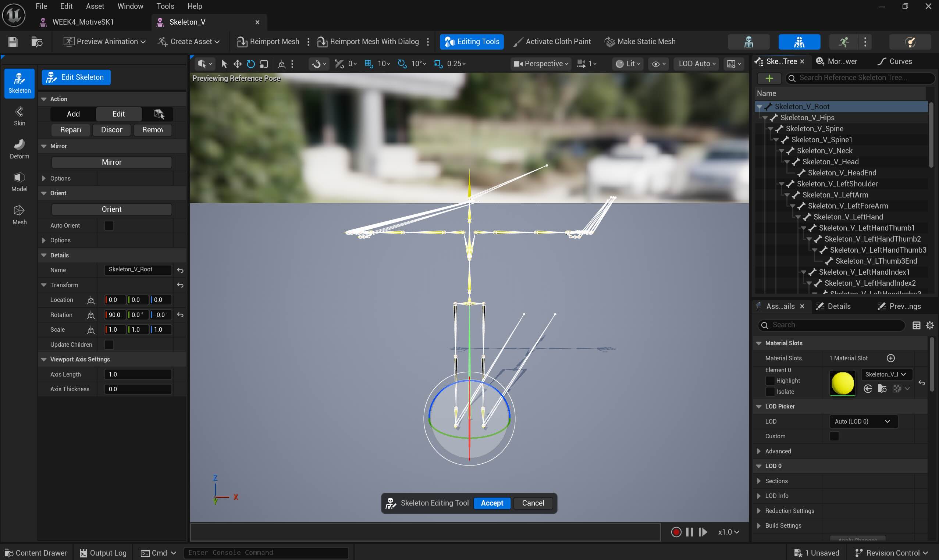Image resolution: width=939 pixels, height=560 pixels.
Task: Accept the Skeleton Editing Tool changes
Action: pyautogui.click(x=492, y=503)
